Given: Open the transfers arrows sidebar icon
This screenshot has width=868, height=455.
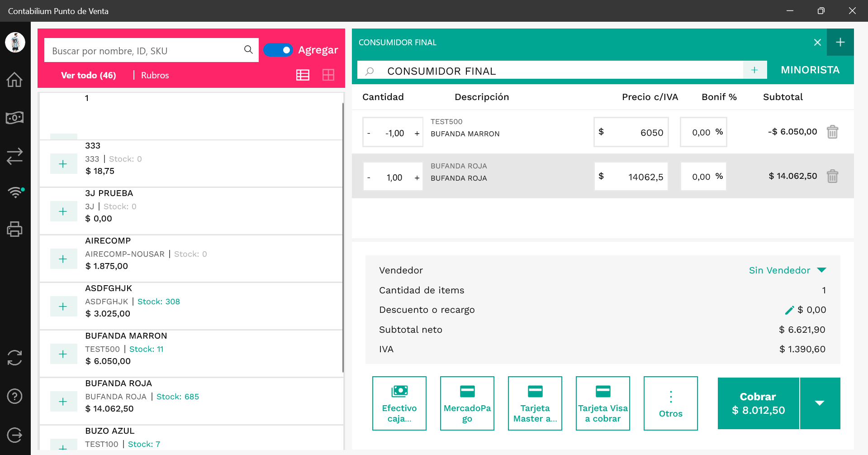Looking at the screenshot, I should pos(14,156).
